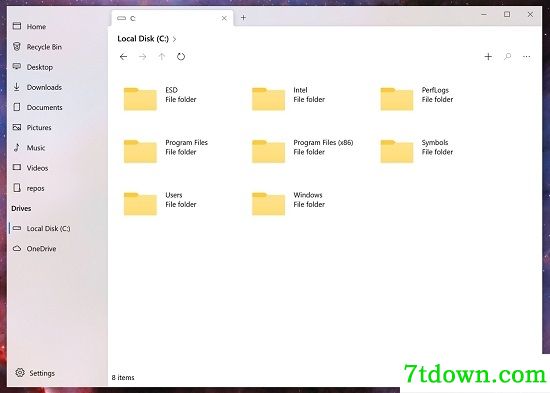Open the Windows folder icon
Viewport: 550px width, 393px height.
(268, 204)
